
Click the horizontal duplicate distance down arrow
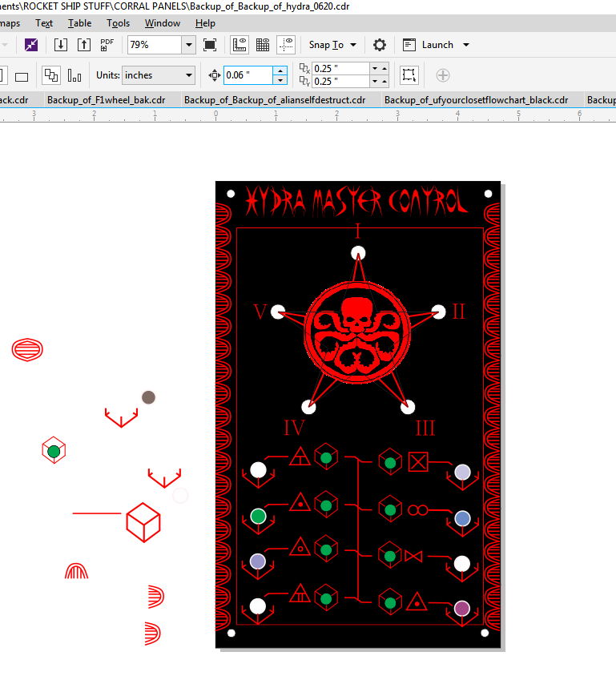click(x=375, y=68)
